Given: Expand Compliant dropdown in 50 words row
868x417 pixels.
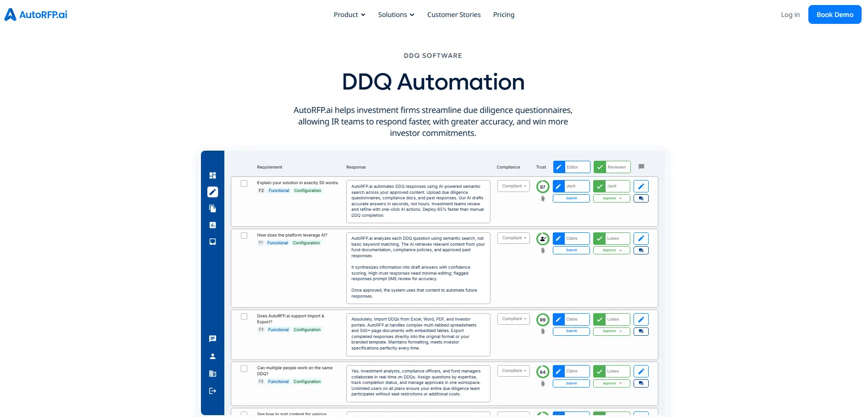Looking at the screenshot, I should (x=514, y=186).
